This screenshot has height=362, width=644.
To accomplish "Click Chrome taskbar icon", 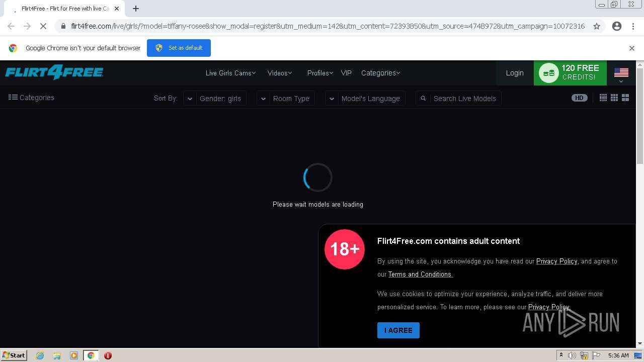I will tap(91, 355).
